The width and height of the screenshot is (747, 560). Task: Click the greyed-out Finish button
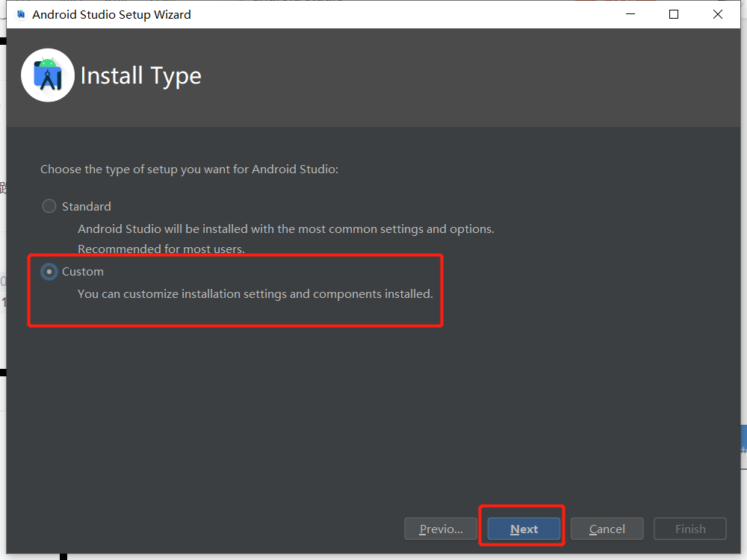[x=689, y=529]
